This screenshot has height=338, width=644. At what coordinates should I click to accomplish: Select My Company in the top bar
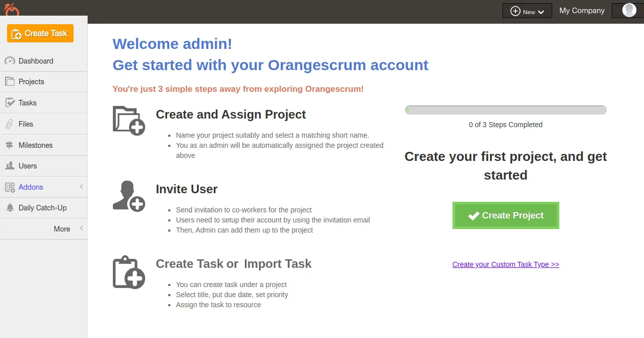point(582,11)
